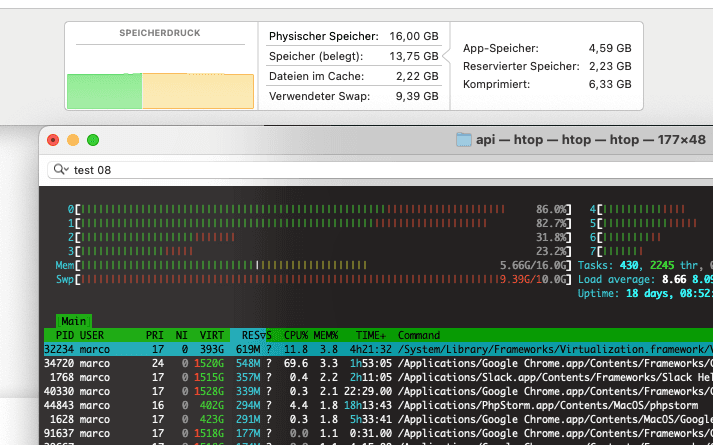Viewport: 713px width, 445px height.
Task: Click the green zoom button of htop window
Action: (93, 140)
